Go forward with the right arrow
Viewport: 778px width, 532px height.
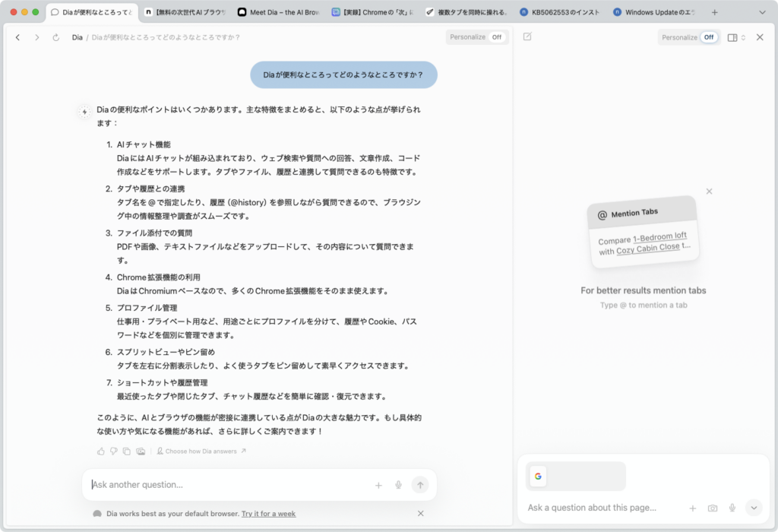[36, 37]
